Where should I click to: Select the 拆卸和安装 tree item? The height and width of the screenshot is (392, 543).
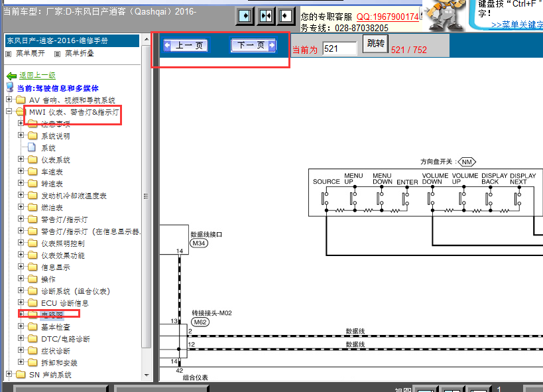tap(59, 363)
